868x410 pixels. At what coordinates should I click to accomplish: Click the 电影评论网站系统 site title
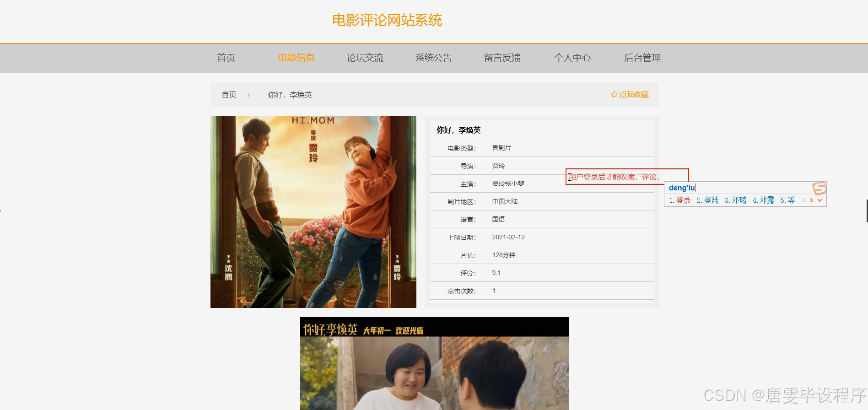387,20
